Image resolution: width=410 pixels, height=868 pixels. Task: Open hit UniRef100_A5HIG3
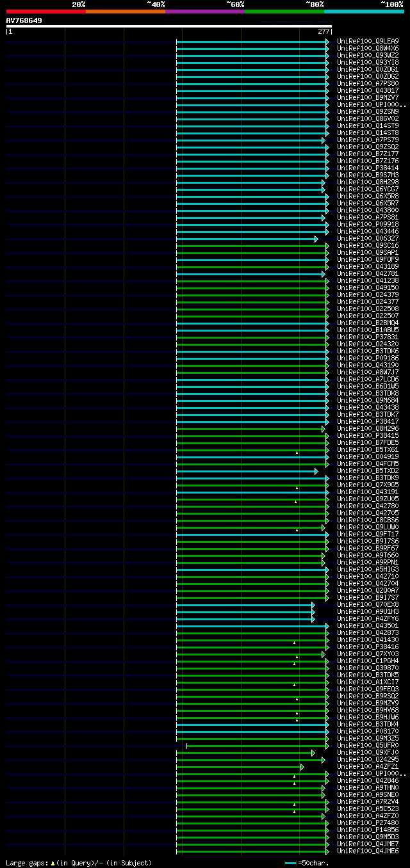(368, 570)
